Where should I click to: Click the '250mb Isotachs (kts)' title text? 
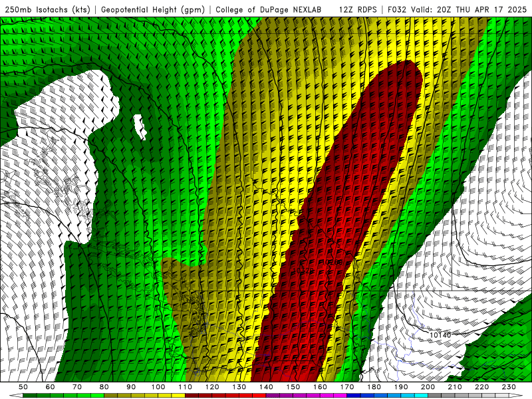(x=47, y=10)
